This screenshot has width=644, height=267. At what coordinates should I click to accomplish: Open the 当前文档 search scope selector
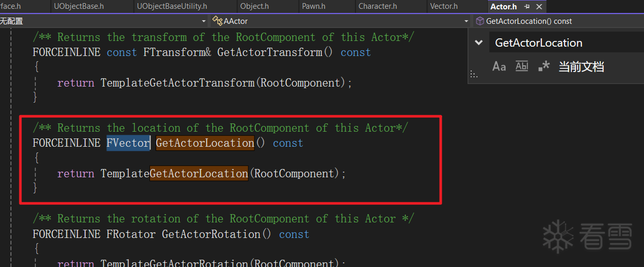[581, 66]
